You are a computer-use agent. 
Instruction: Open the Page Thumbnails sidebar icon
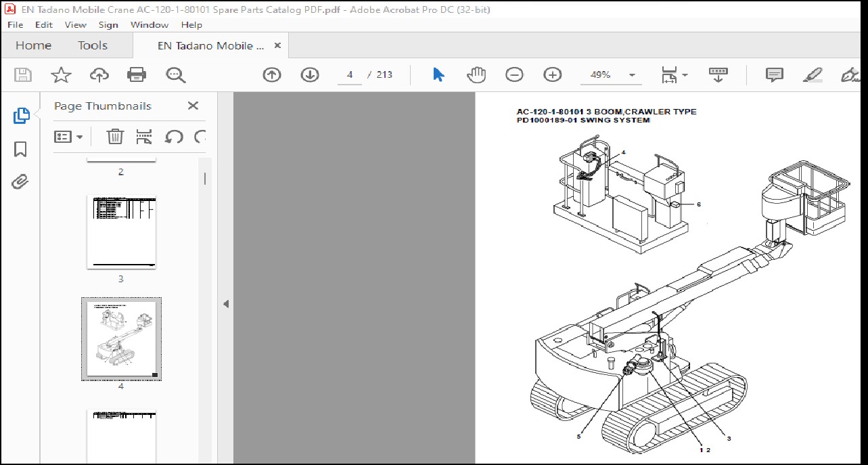coord(22,116)
